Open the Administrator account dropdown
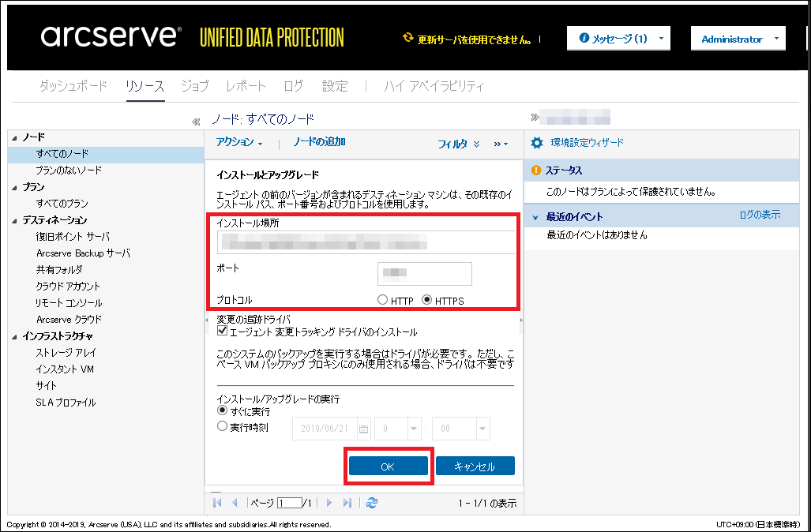 [x=738, y=39]
